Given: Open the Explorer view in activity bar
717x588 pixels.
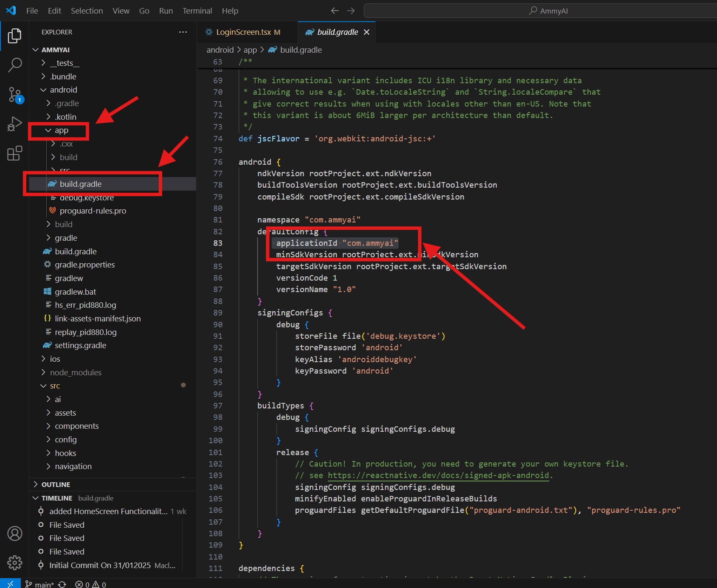Looking at the screenshot, I should click(14, 36).
